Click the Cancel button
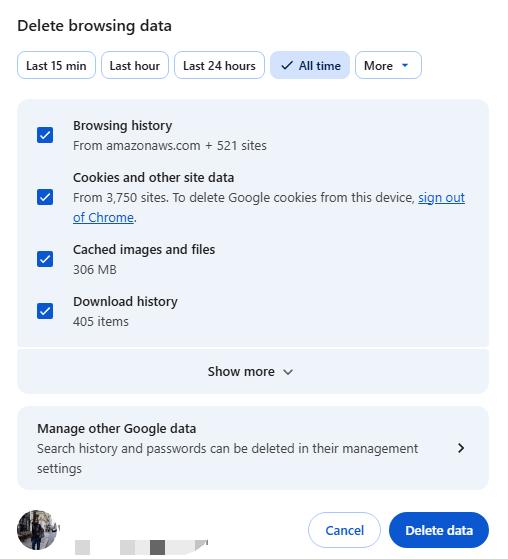The image size is (508, 559). [344, 530]
